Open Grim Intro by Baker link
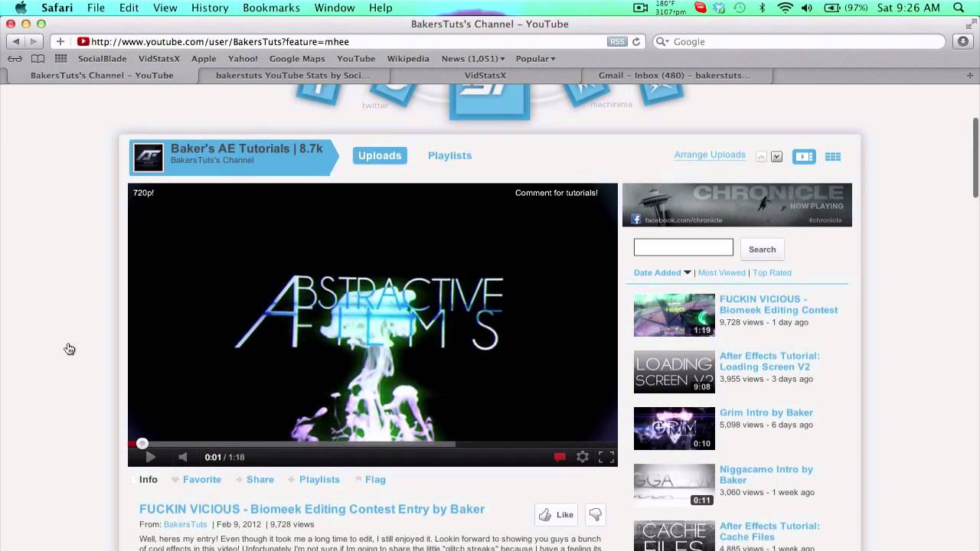The height and width of the screenshot is (551, 980). point(766,412)
